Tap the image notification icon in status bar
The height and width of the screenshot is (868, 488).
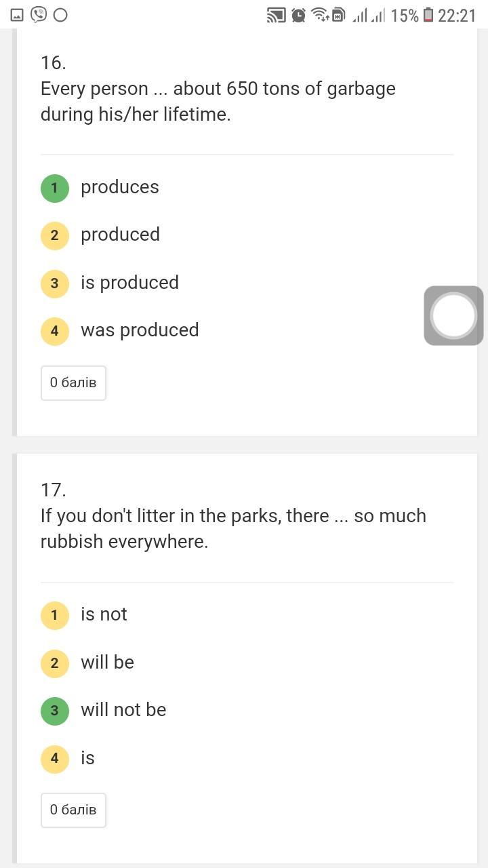pyautogui.click(x=17, y=15)
